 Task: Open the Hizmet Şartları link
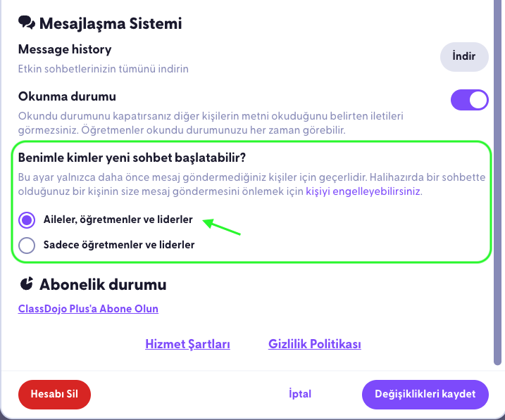click(x=187, y=344)
